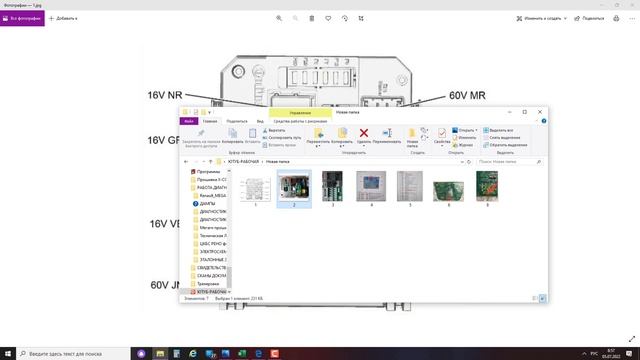Click Выделить все in the ribbon
This screenshot has height=360, width=640.
click(498, 130)
